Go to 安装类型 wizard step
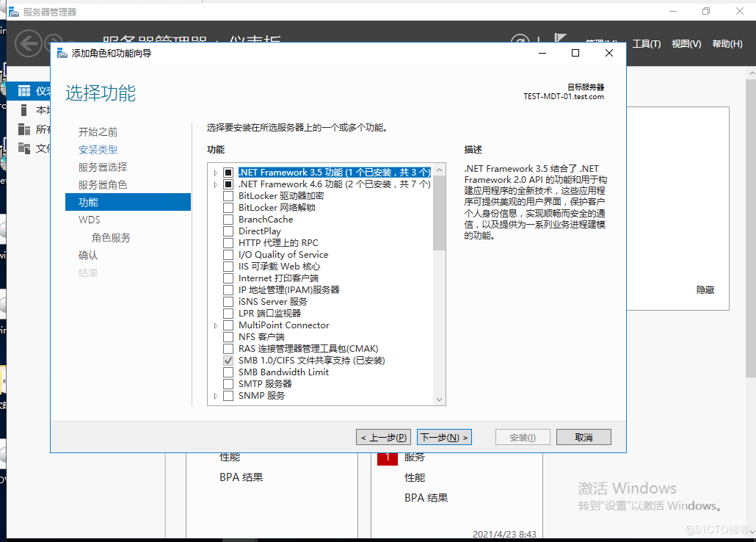Viewport: 756px width, 542px height. (98, 150)
